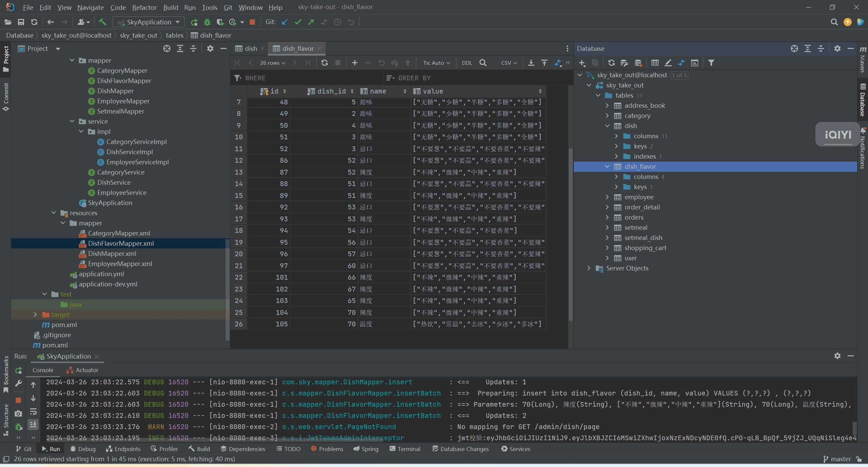Expand the target folder in Project tree
868x467 pixels.
pos(35,314)
